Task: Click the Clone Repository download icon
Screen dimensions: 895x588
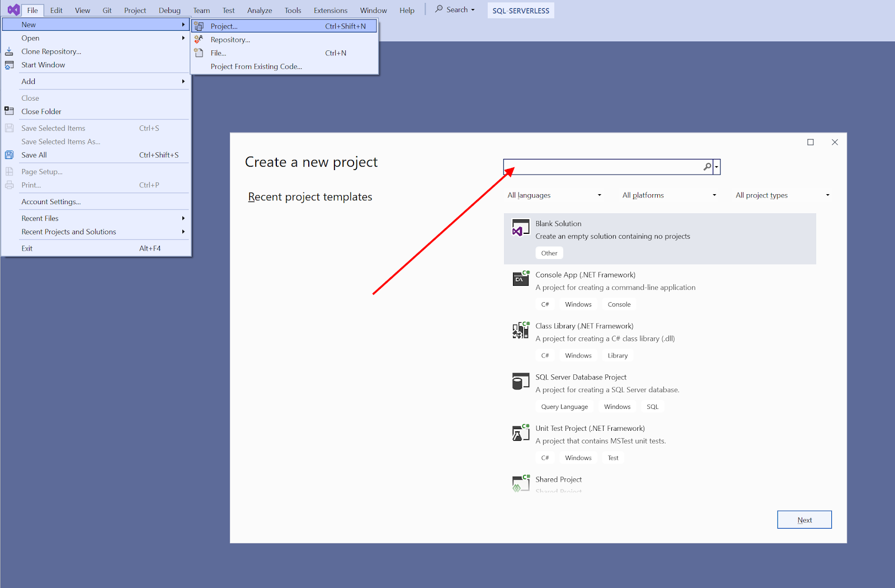Action: click(x=9, y=51)
